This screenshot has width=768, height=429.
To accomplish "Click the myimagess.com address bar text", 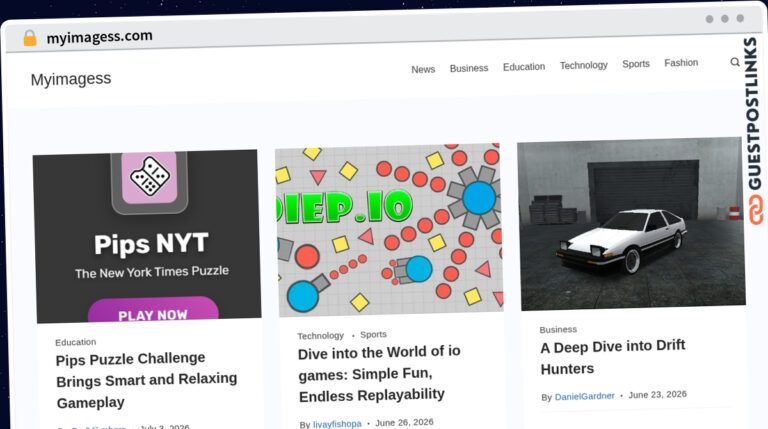I will (x=99, y=37).
